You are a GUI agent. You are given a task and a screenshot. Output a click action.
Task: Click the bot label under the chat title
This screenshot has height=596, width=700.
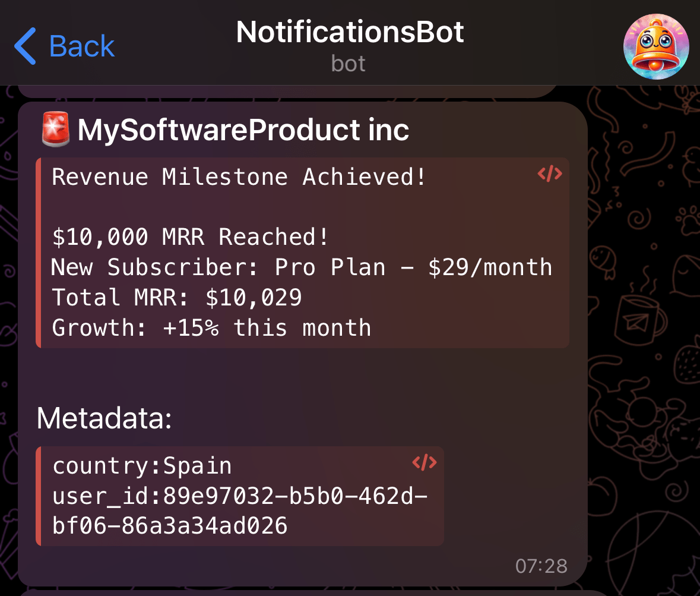point(348,63)
